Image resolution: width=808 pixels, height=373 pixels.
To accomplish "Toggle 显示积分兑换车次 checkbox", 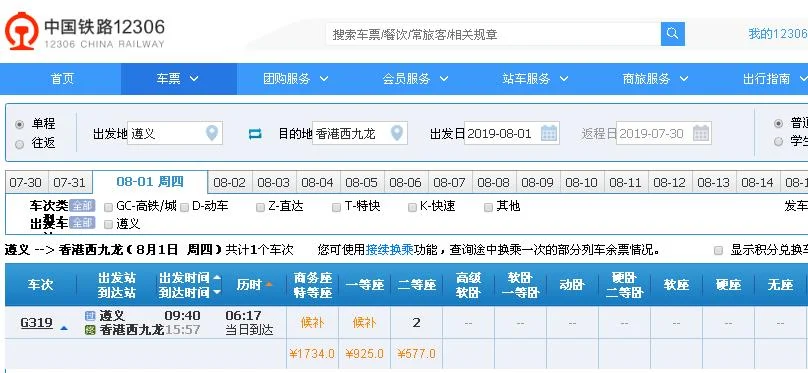I will pos(718,250).
